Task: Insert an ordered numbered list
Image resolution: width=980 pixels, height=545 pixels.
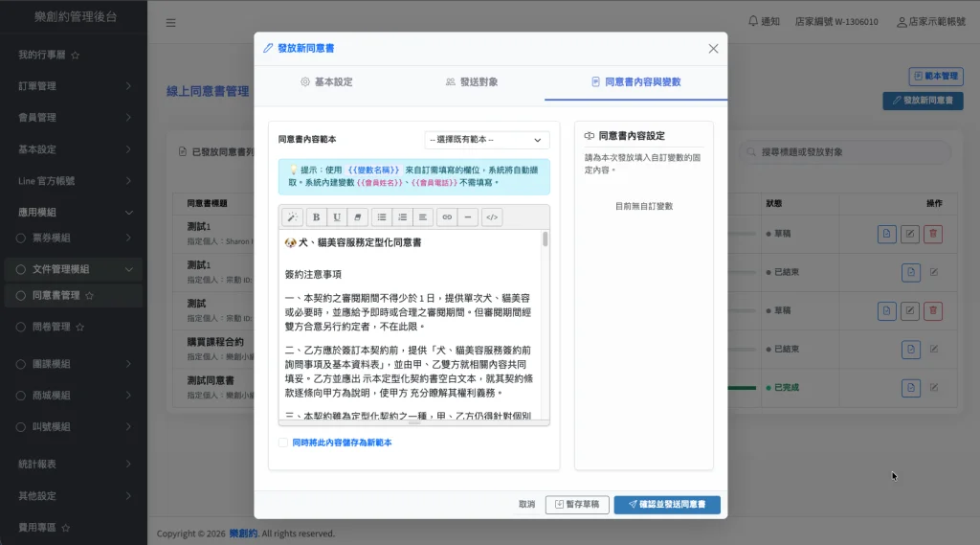Action: (x=402, y=217)
